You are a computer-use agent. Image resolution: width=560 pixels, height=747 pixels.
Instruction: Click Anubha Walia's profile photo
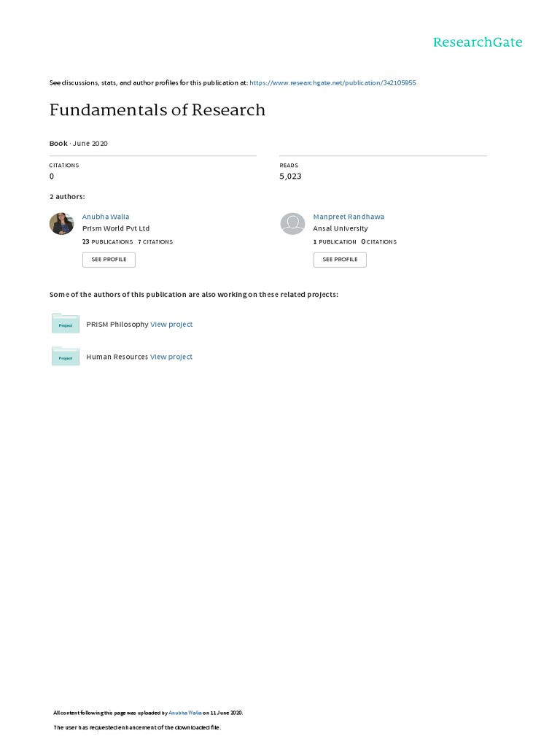point(61,224)
